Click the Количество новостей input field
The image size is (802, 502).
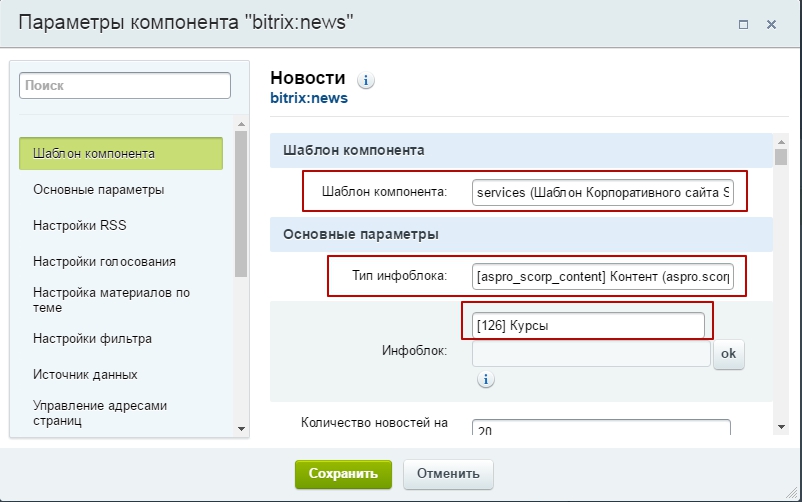(601, 430)
